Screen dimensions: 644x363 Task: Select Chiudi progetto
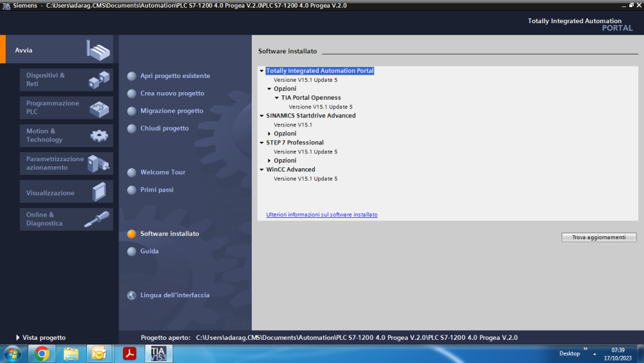click(164, 128)
